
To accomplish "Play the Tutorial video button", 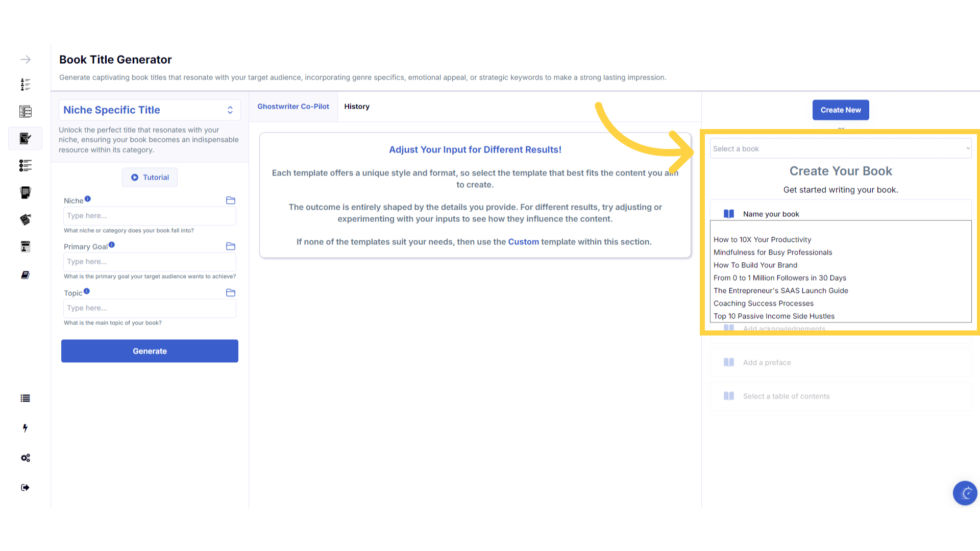I will [150, 178].
